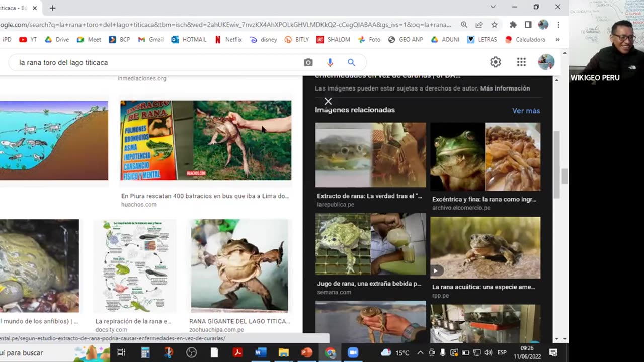Open the LETRAS bookmark
This screenshot has height=362, width=644.
[x=482, y=39]
